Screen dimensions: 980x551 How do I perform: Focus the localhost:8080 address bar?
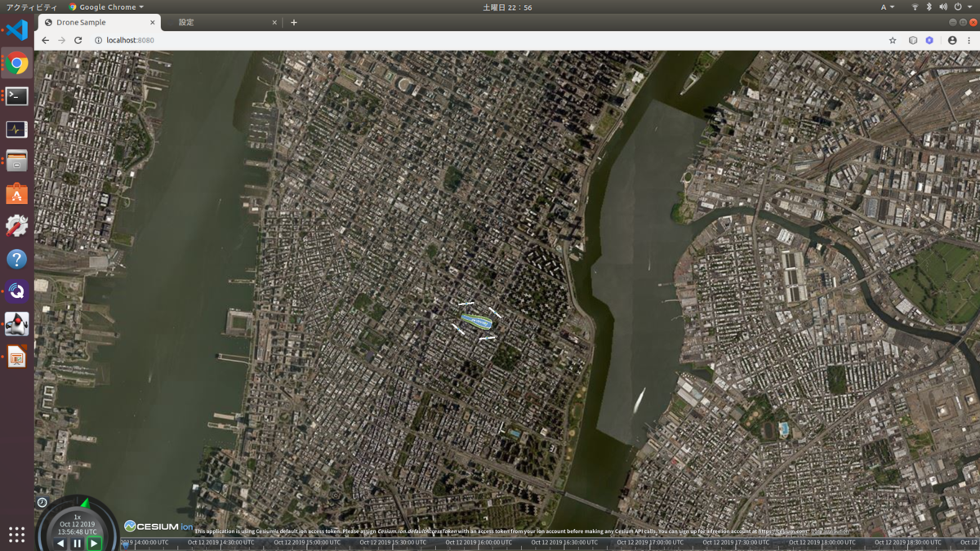[x=490, y=40]
